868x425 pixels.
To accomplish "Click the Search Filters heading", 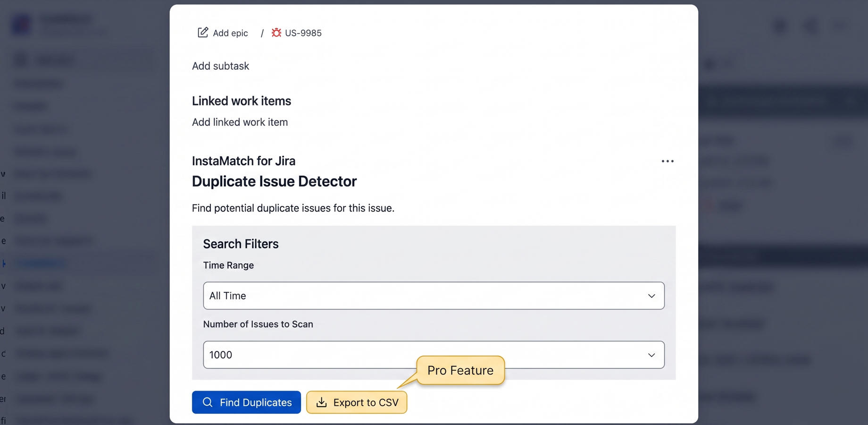I will (x=241, y=244).
